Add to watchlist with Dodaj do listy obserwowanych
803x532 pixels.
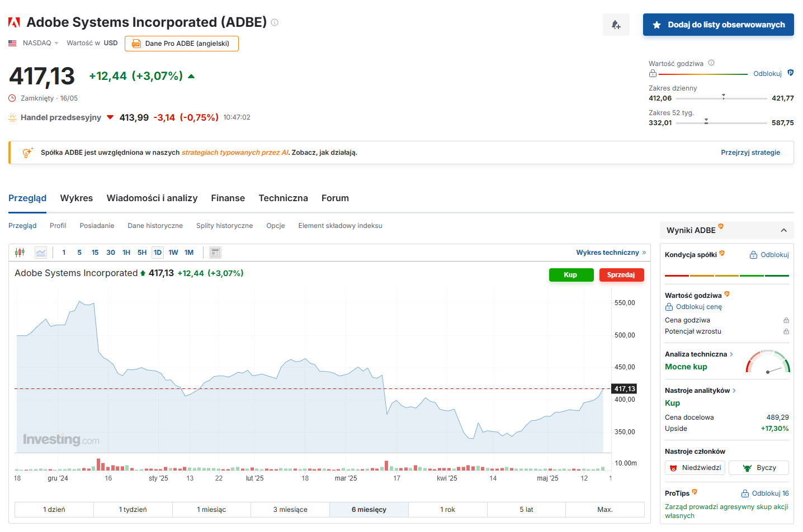point(718,25)
